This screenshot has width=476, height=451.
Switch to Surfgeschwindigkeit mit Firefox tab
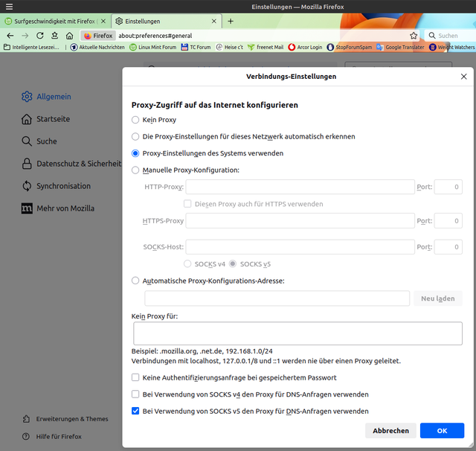[x=55, y=22]
